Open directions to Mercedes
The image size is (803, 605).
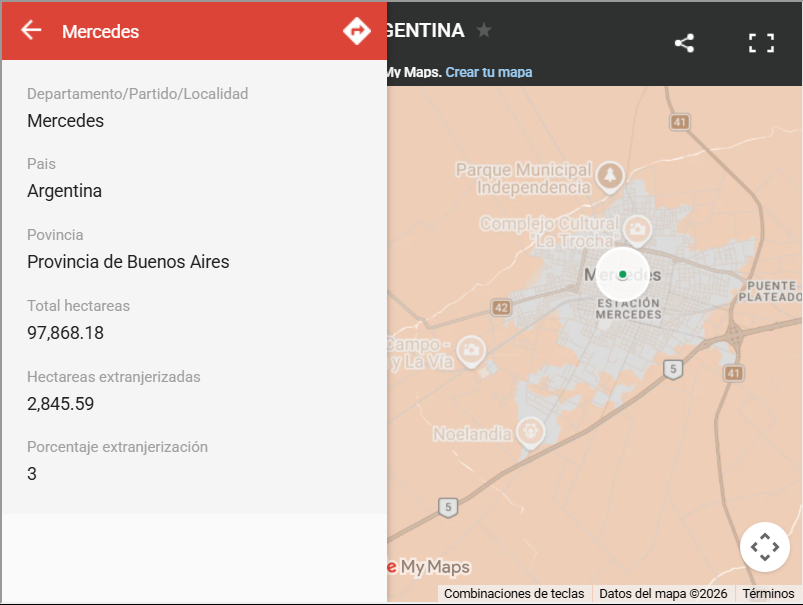[x=356, y=31]
